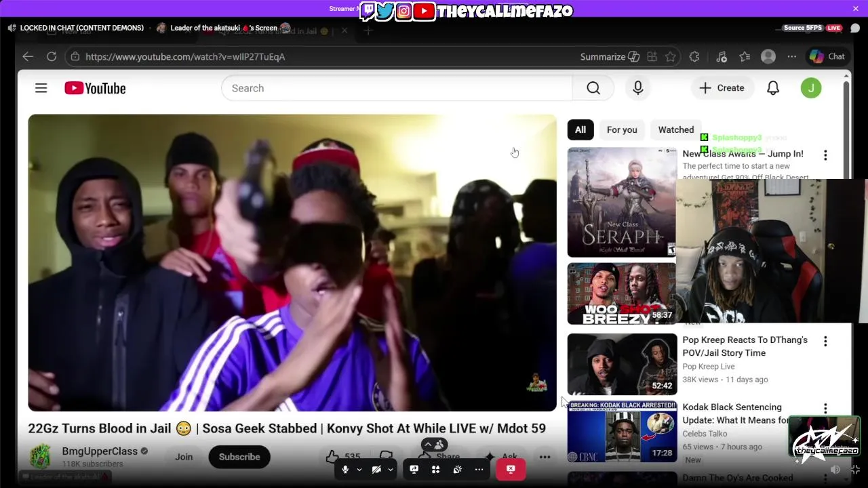Open BmgUpperClass channel name link
868x488 pixels.
[x=100, y=451]
